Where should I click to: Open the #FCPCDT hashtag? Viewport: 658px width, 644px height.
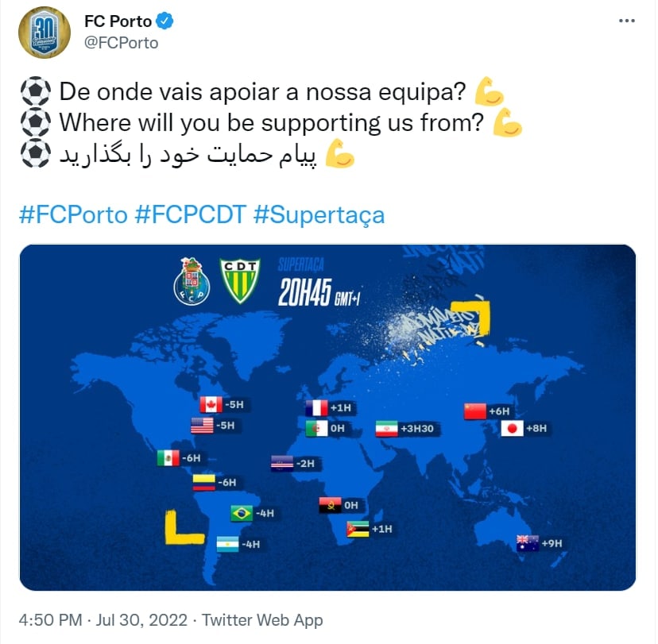189,214
